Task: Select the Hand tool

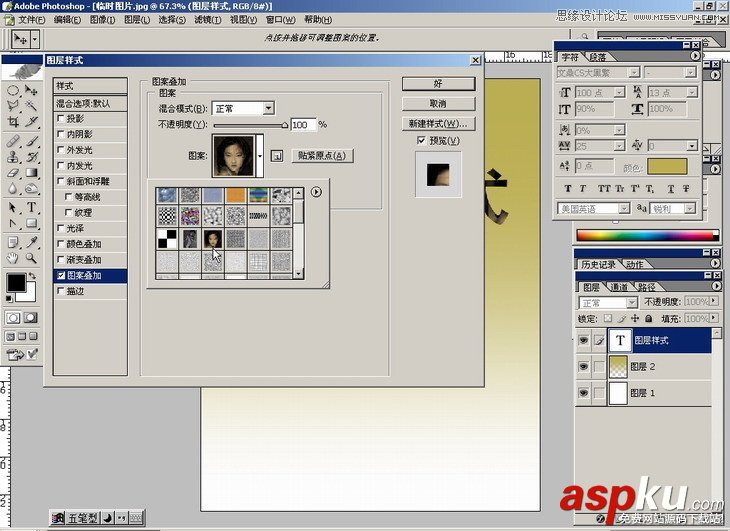Action: [13, 258]
